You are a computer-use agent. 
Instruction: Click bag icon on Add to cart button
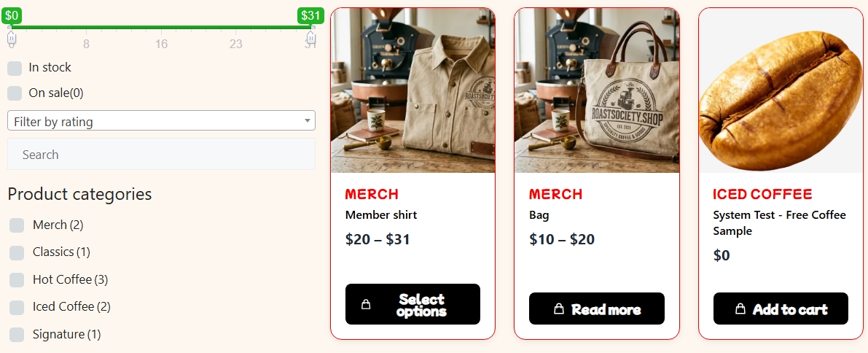click(740, 309)
